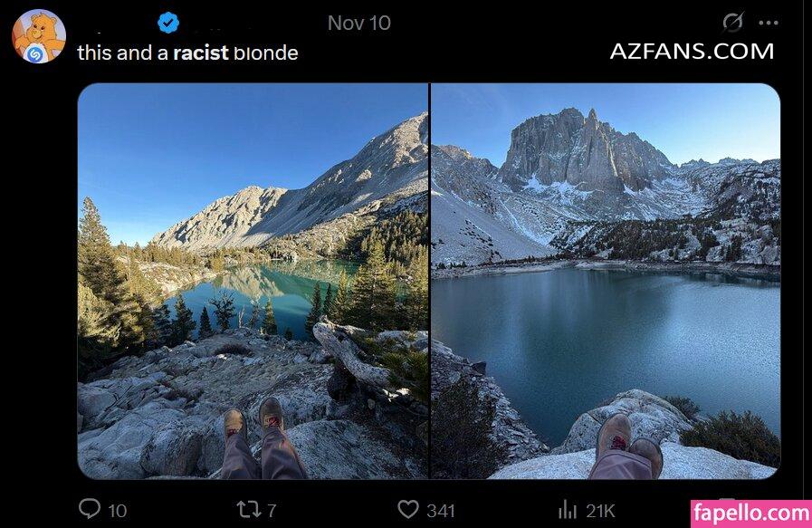
Task: Like the post with the heart icon
Action: coord(408,509)
